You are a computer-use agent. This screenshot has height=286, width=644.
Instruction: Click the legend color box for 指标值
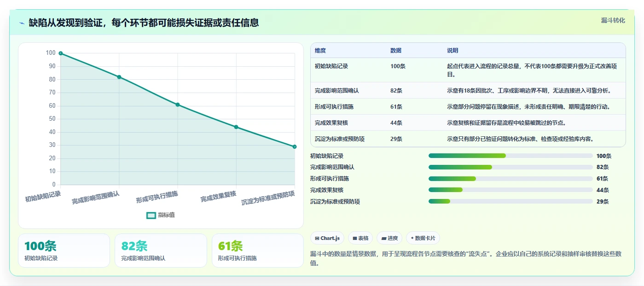tap(151, 215)
